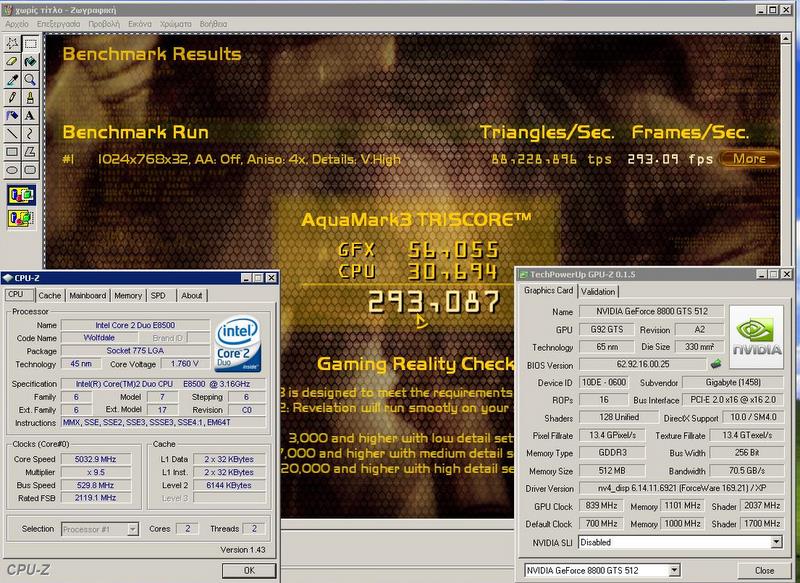Select the Polygon shape tool
Image resolution: width=800 pixels, height=583 pixels.
pyautogui.click(x=30, y=151)
